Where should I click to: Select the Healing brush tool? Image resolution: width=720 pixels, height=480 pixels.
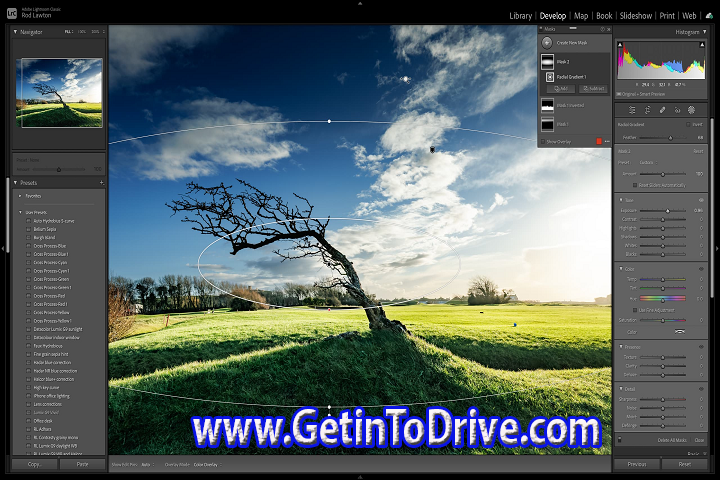pos(662,110)
